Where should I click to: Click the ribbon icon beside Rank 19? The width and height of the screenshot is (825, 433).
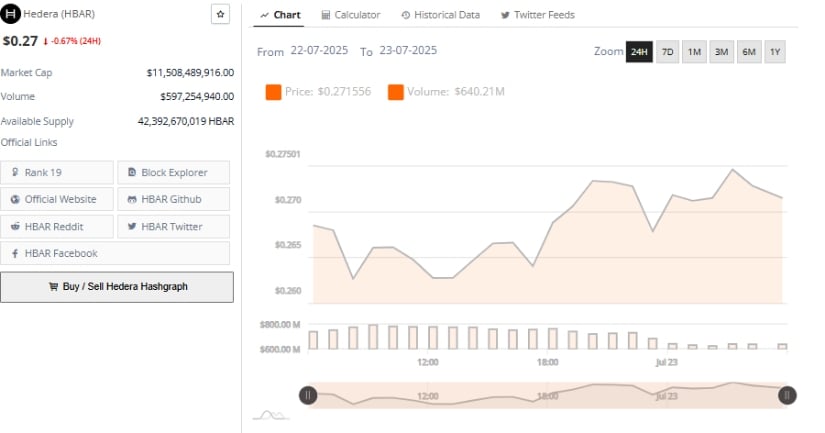tap(15, 172)
